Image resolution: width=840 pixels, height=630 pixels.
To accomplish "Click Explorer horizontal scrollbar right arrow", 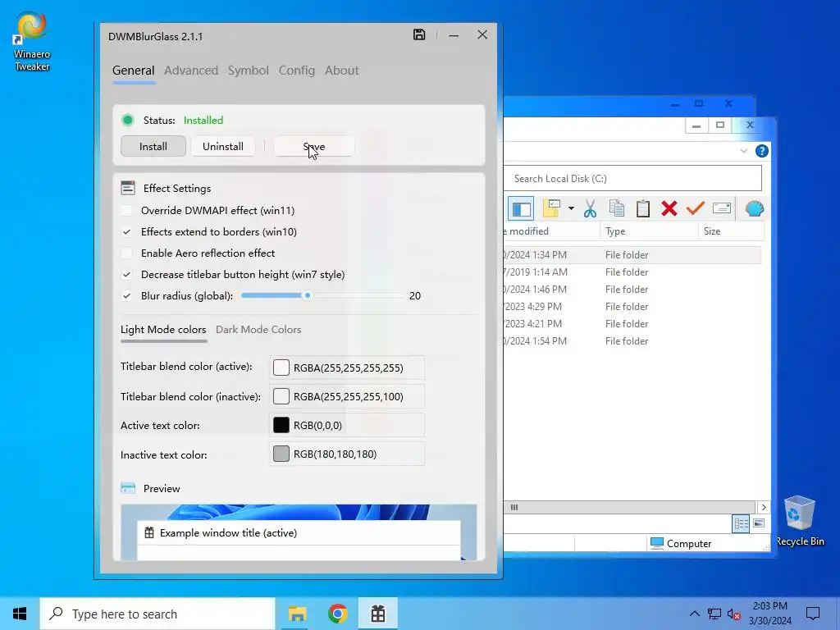I will [x=764, y=507].
